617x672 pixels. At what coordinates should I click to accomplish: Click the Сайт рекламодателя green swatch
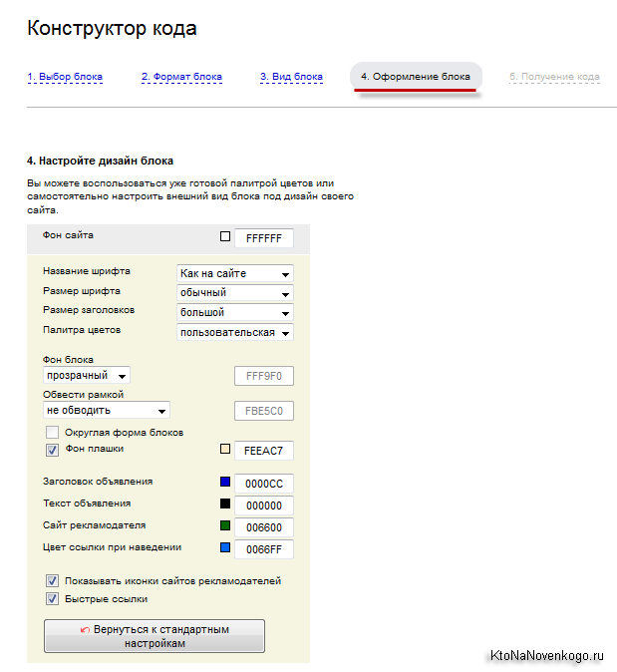(x=225, y=525)
